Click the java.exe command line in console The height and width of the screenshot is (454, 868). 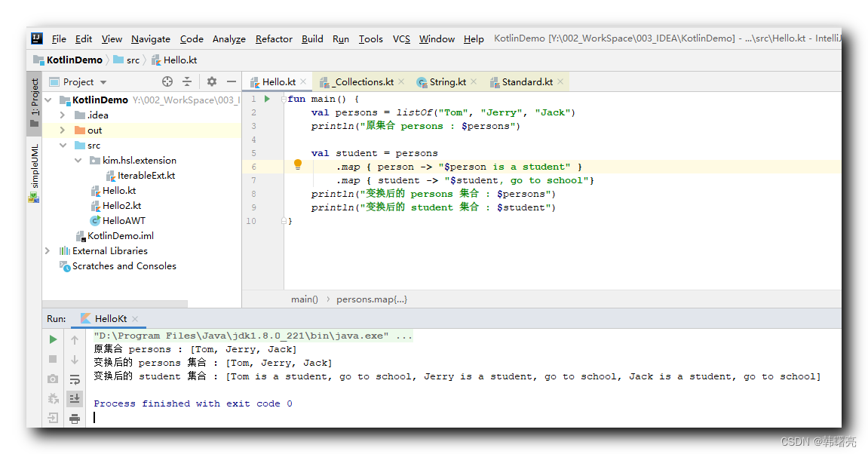(x=253, y=336)
